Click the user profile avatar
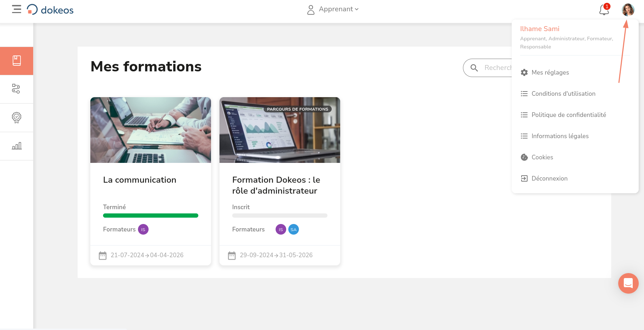 (x=628, y=10)
